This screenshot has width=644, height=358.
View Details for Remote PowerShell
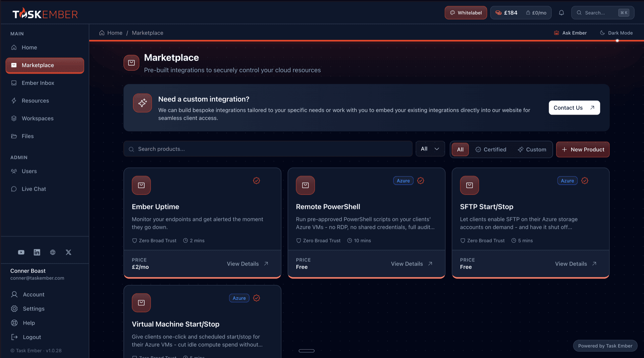click(x=412, y=264)
